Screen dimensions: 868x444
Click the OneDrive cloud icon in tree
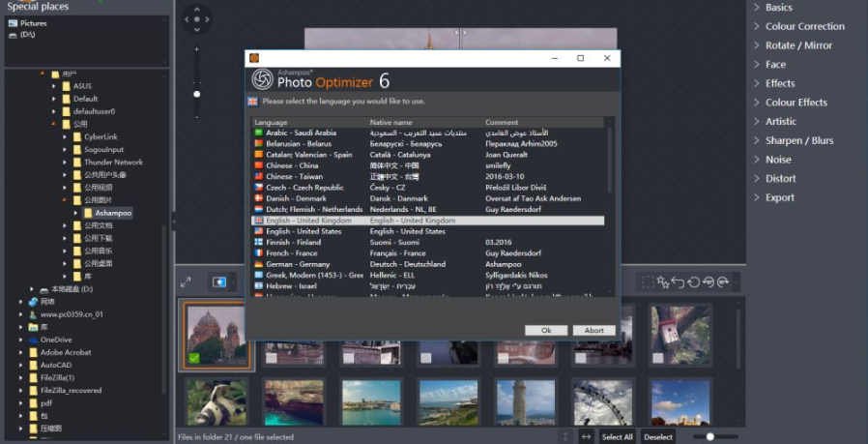pyautogui.click(x=31, y=340)
